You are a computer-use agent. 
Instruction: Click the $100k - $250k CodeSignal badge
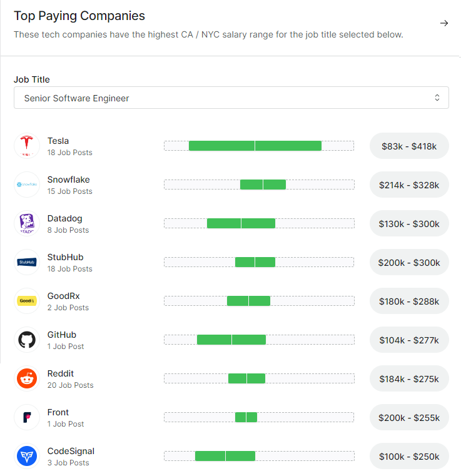pos(409,457)
